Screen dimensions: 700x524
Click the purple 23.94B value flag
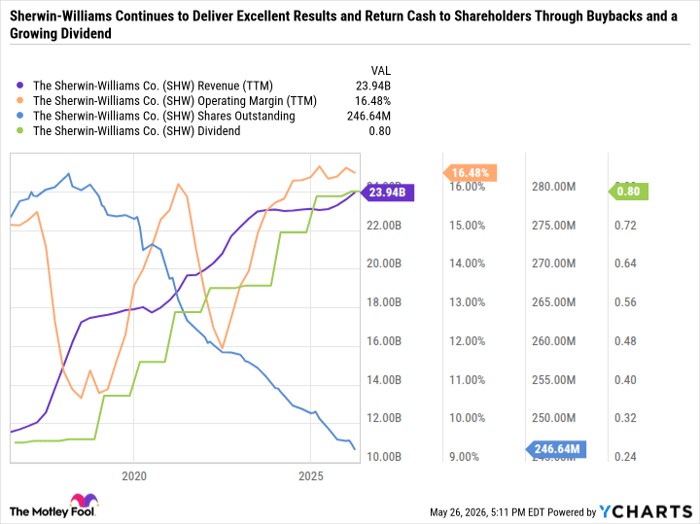pos(387,193)
